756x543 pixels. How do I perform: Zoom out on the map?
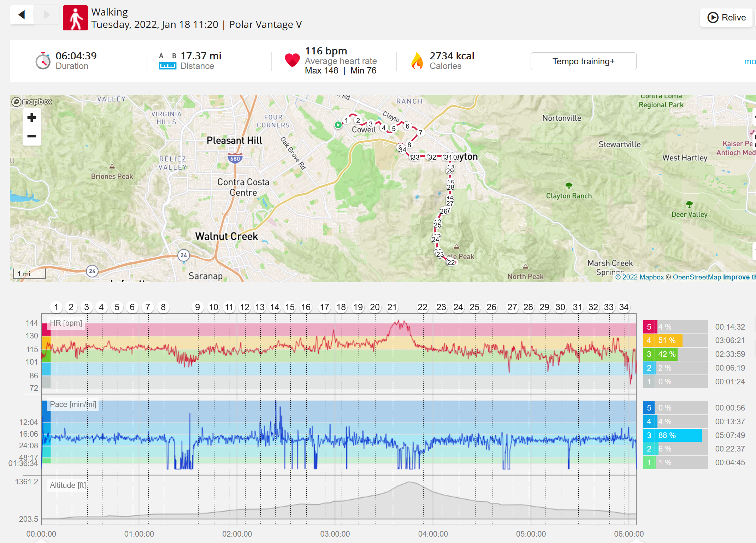[x=32, y=136]
